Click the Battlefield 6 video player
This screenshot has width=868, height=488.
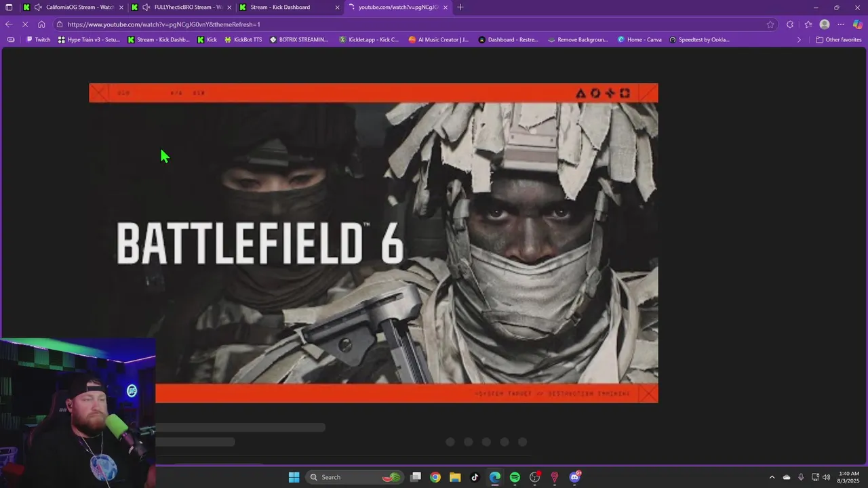(x=374, y=243)
